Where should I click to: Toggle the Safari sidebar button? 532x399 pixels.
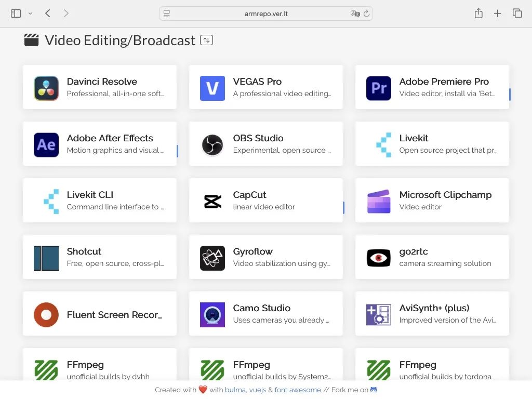point(16,14)
